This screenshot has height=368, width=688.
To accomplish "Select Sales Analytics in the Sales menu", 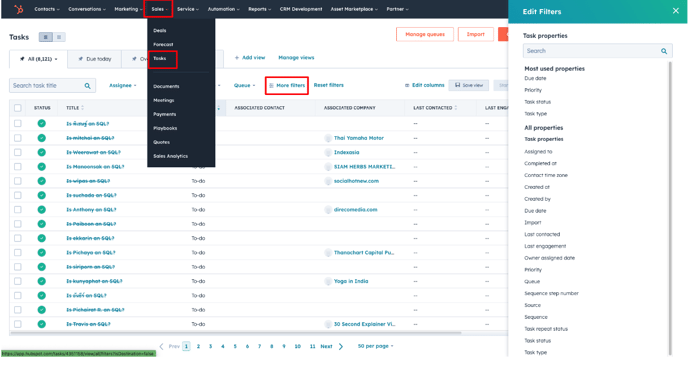I will click(170, 156).
